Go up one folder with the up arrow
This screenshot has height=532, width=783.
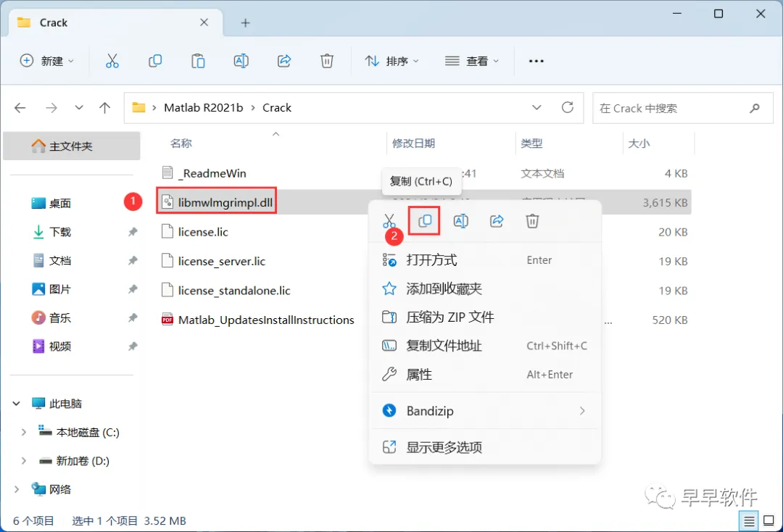coord(105,108)
